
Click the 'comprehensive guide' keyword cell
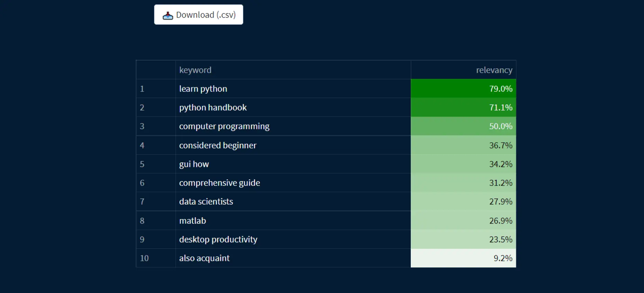(293, 182)
